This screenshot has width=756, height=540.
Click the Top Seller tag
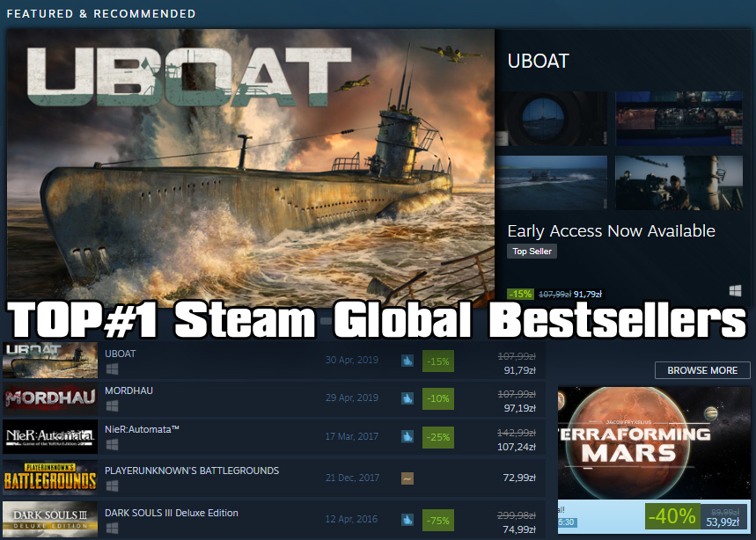[532, 251]
